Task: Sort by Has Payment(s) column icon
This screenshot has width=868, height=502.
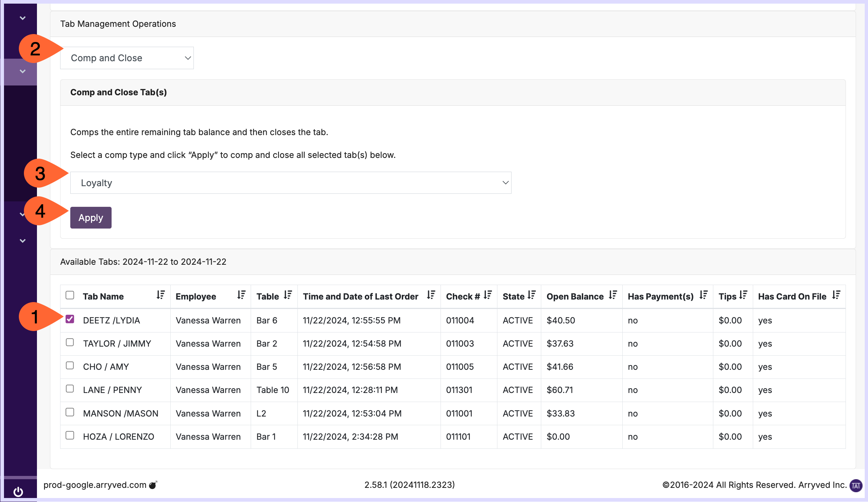Action: [704, 295]
